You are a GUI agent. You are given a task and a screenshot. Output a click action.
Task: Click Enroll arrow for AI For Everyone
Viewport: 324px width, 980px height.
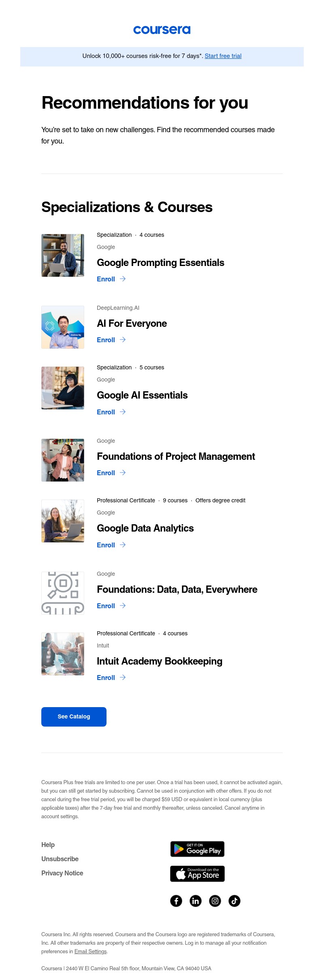pyautogui.click(x=123, y=340)
